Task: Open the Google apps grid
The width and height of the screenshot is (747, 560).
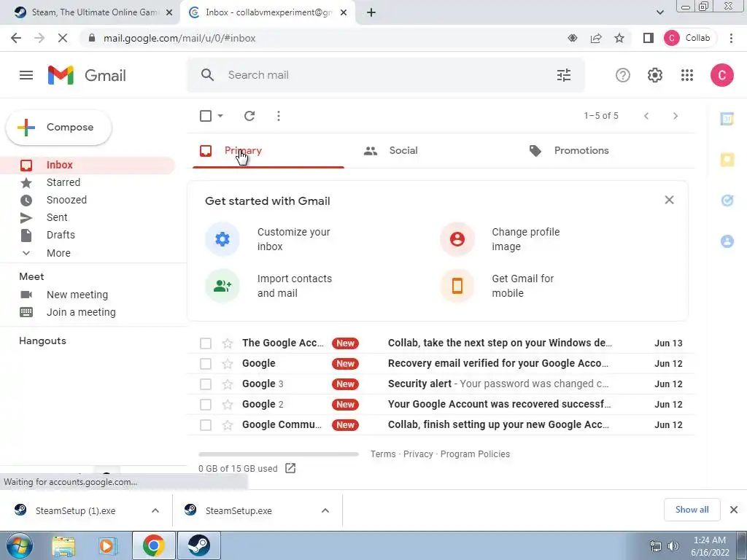Action: pyautogui.click(x=687, y=75)
